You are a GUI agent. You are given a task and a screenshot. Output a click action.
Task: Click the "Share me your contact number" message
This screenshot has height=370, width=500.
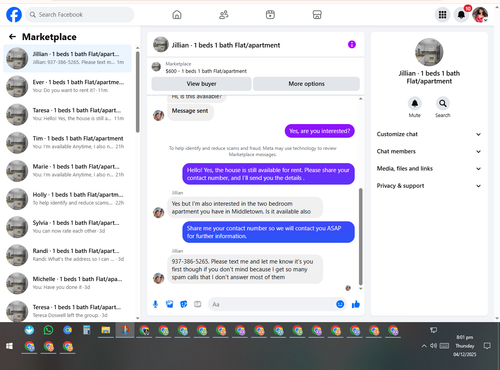click(268, 232)
